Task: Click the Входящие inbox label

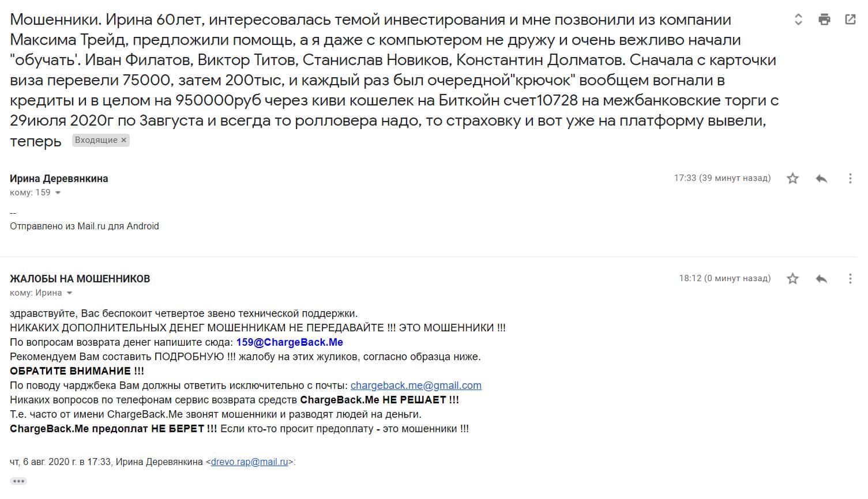Action: pyautogui.click(x=96, y=140)
